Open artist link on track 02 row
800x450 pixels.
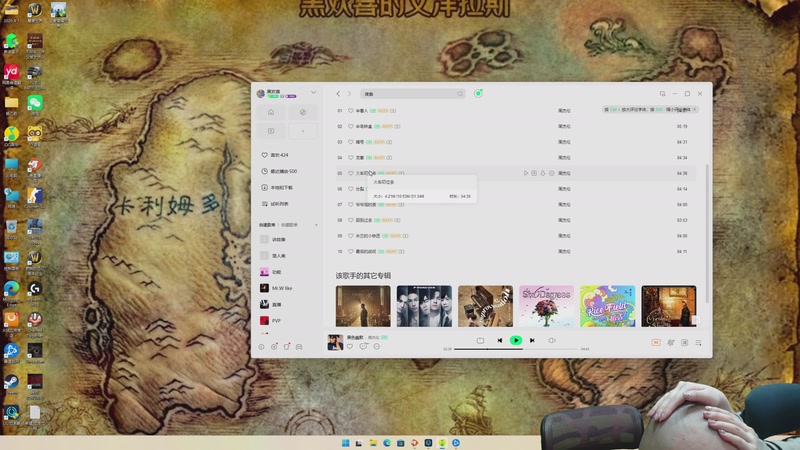(564, 126)
